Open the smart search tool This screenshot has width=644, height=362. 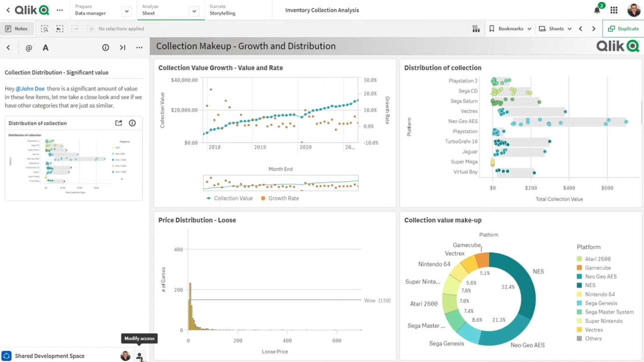click(45, 29)
